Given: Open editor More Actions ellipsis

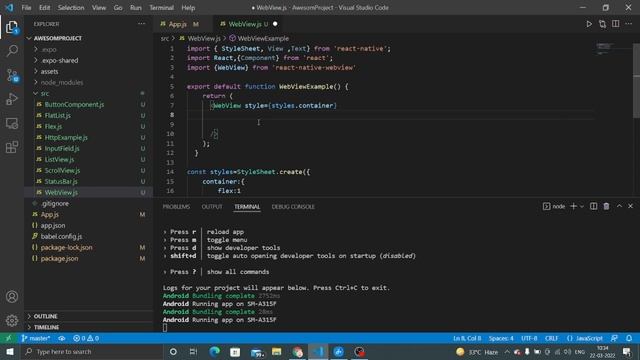Looking at the screenshot, I should coord(629,24).
